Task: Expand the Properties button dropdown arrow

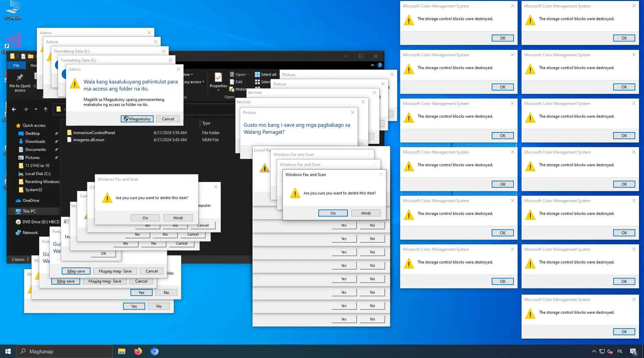Action: click(x=218, y=90)
